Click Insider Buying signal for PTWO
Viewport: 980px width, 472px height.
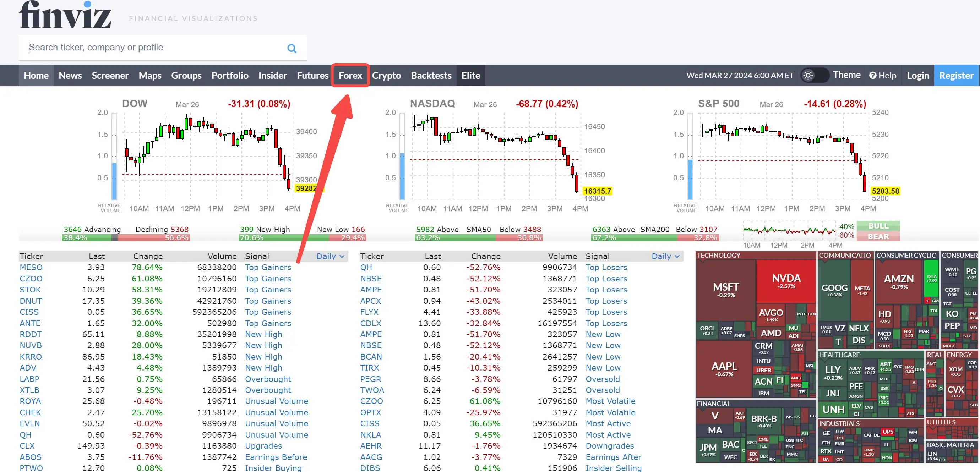coord(273,468)
